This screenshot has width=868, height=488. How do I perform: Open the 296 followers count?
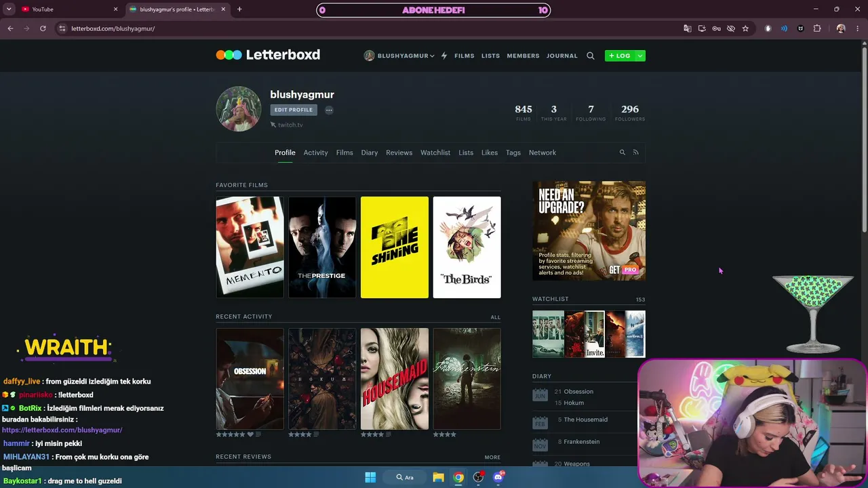point(630,112)
